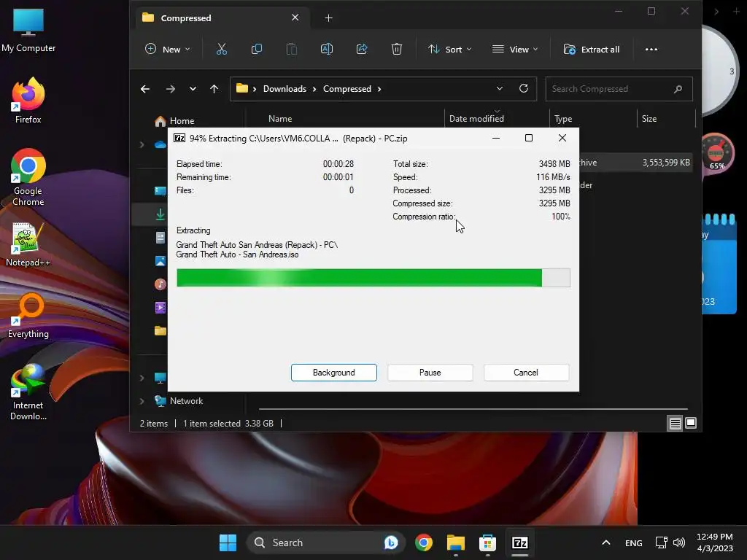Screen dimensions: 747x560
Task: Select the Downloads arrow icon in sidebar
Action: tap(160, 214)
